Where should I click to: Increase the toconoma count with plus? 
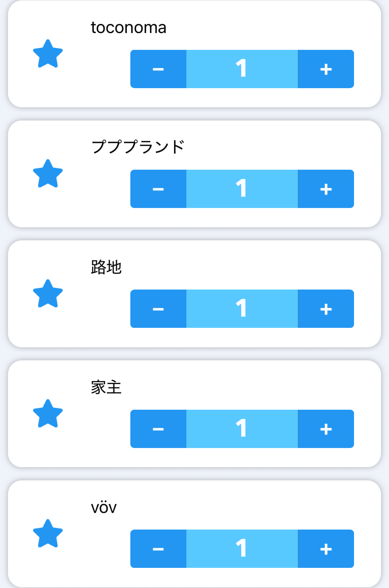(x=326, y=69)
